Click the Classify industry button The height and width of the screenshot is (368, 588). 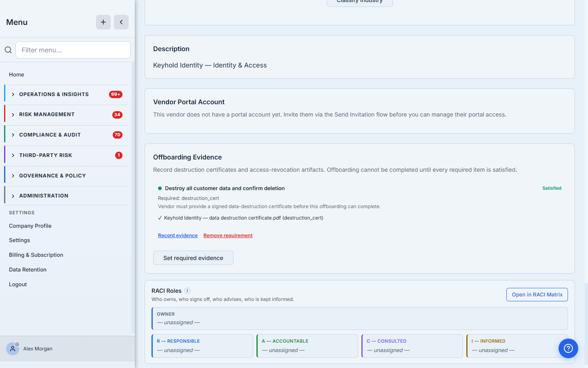(x=360, y=2)
